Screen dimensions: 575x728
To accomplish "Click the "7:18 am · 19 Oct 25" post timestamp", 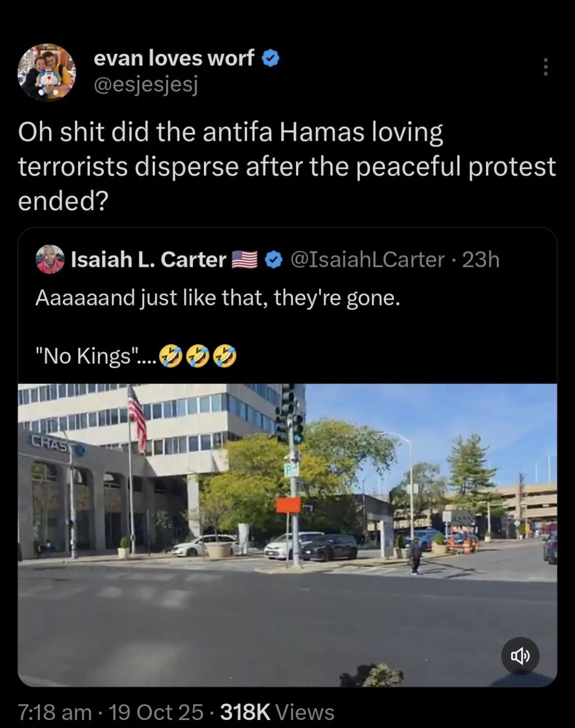I will (110, 712).
